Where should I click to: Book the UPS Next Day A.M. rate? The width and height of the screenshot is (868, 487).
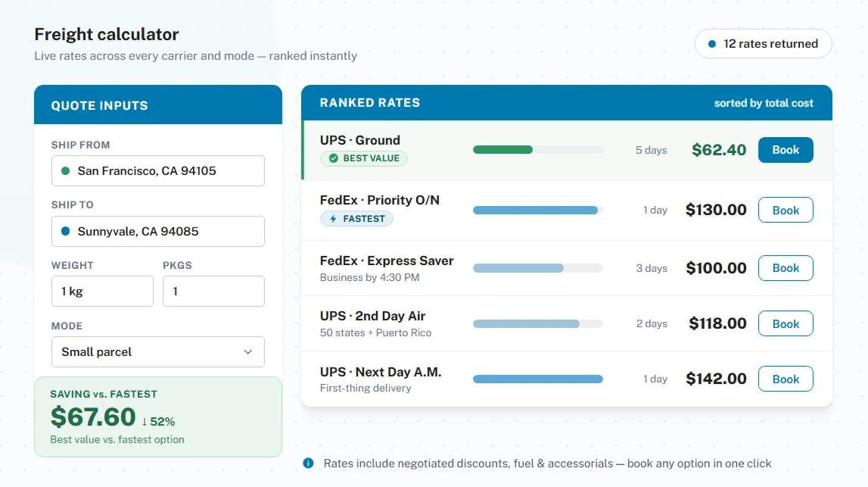point(786,379)
